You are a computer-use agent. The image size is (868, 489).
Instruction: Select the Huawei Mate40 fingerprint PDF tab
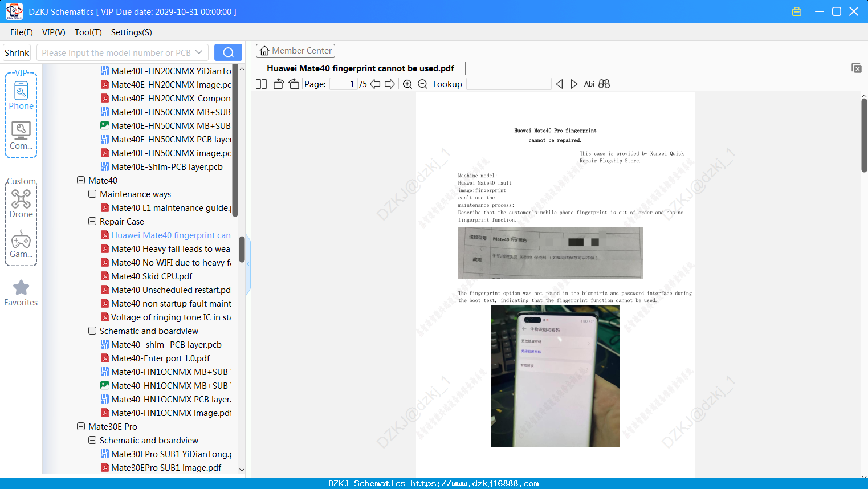(x=361, y=68)
